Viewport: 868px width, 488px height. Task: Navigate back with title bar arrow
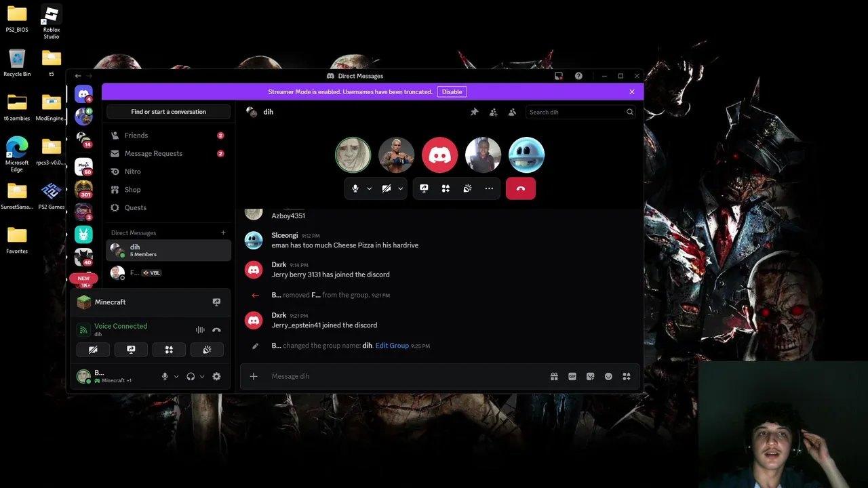(78, 76)
